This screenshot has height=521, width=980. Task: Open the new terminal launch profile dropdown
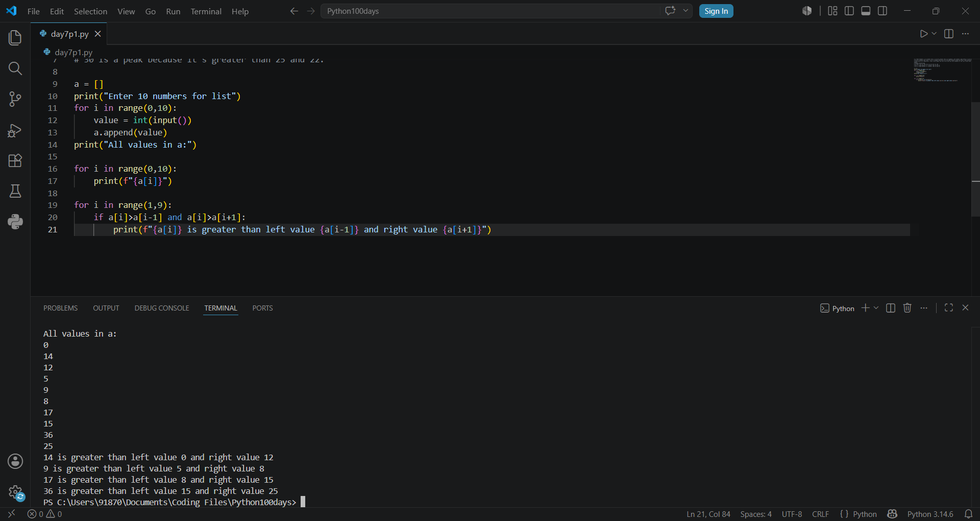click(x=876, y=308)
